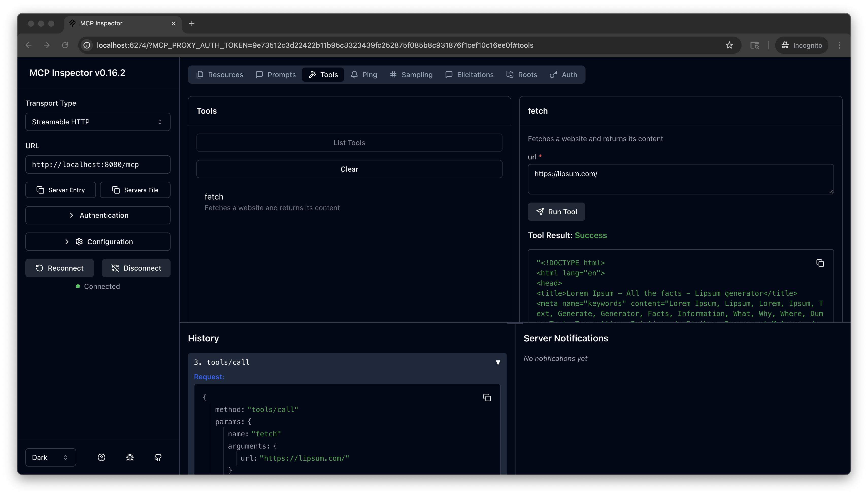This screenshot has height=496, width=868.
Task: Expand the Configuration section
Action: pos(98,242)
